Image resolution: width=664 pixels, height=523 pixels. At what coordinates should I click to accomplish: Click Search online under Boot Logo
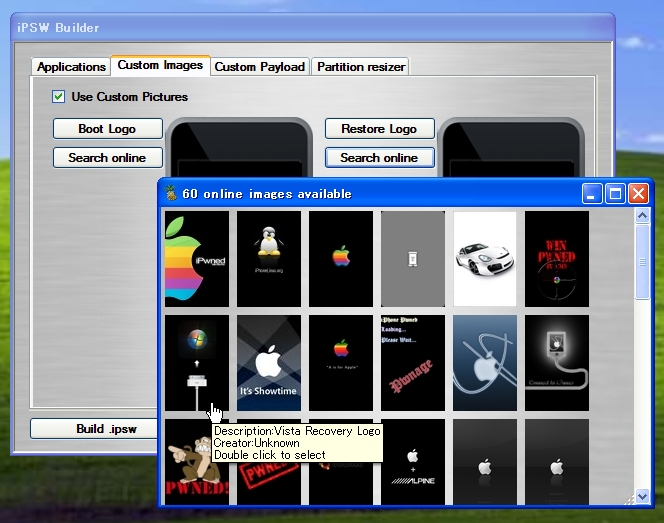pyautogui.click(x=108, y=158)
